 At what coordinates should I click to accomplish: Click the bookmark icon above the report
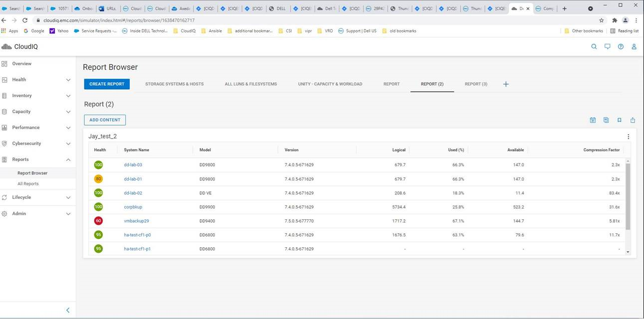click(x=620, y=120)
